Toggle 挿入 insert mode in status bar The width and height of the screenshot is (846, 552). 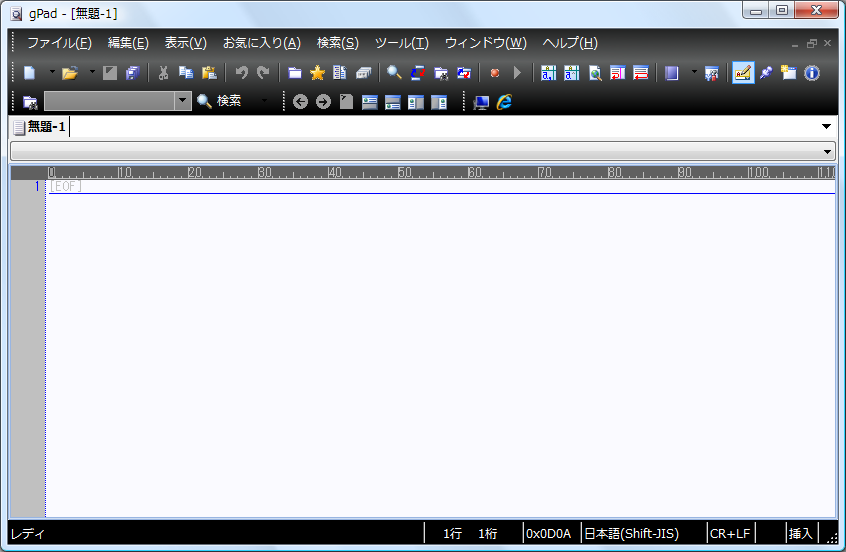pos(801,534)
